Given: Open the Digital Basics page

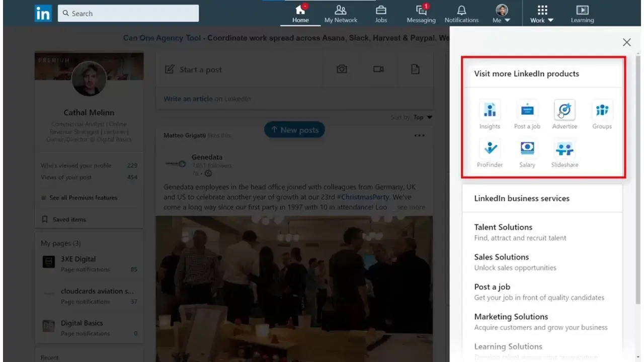Looking at the screenshot, I should tap(82, 323).
